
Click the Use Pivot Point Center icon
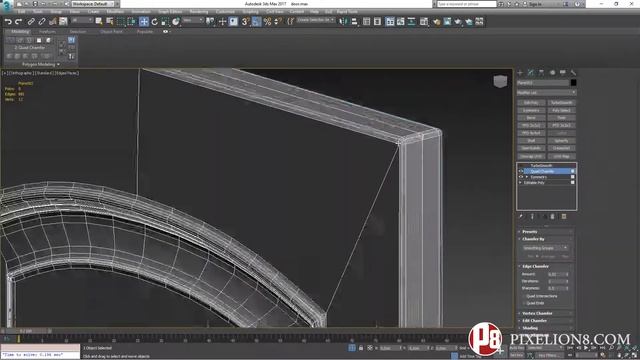click(210, 21)
